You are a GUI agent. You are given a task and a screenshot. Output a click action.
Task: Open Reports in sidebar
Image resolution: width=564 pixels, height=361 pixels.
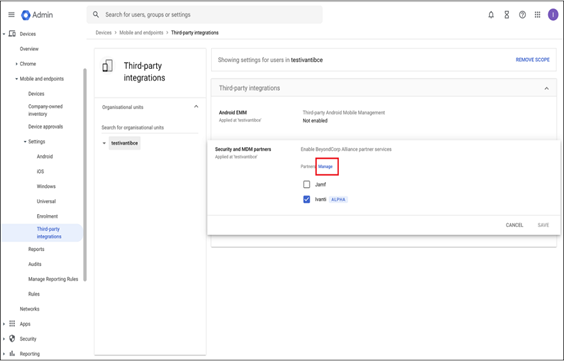pyautogui.click(x=36, y=249)
